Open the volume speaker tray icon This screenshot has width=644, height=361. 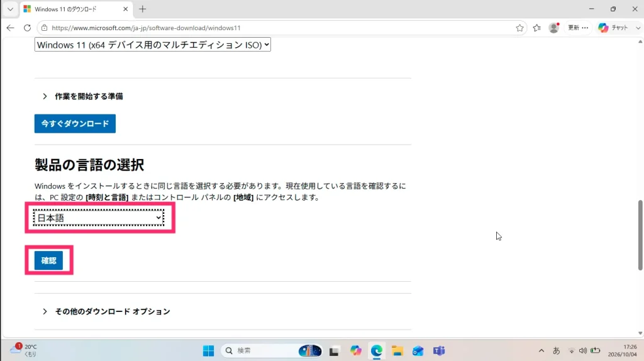coord(582,351)
